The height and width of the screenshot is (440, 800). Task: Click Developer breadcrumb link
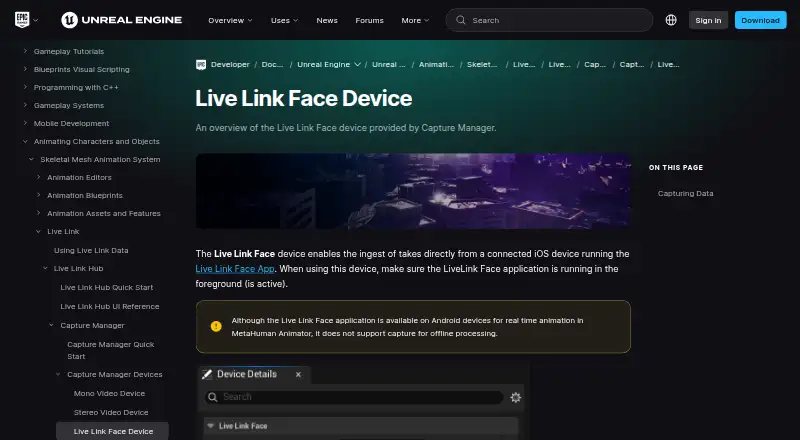point(230,64)
